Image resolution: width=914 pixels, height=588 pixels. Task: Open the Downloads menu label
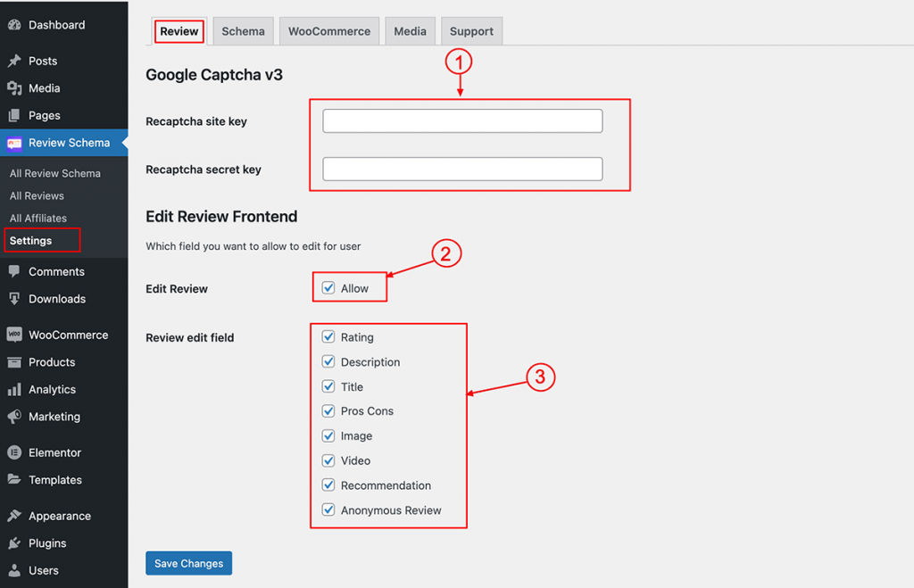57,299
